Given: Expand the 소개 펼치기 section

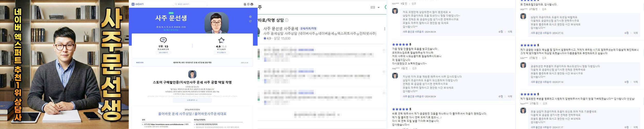Looking at the screenshot, I should coord(192,100).
